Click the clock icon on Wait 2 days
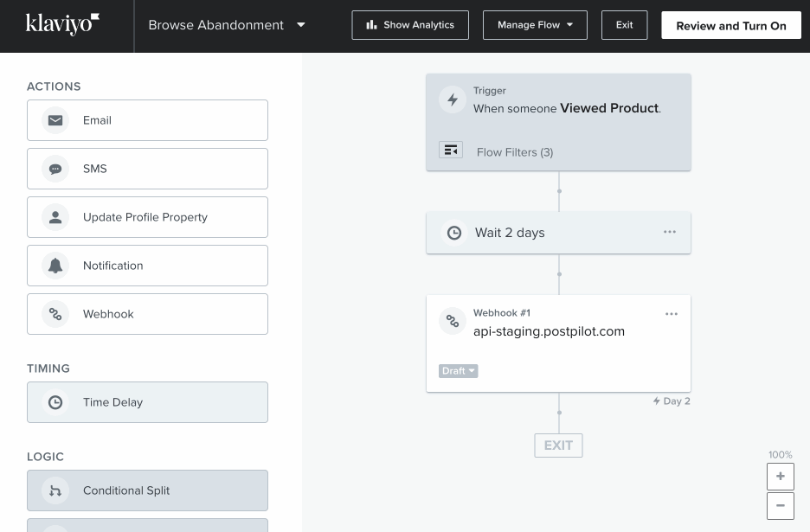The image size is (810, 532). [454, 233]
